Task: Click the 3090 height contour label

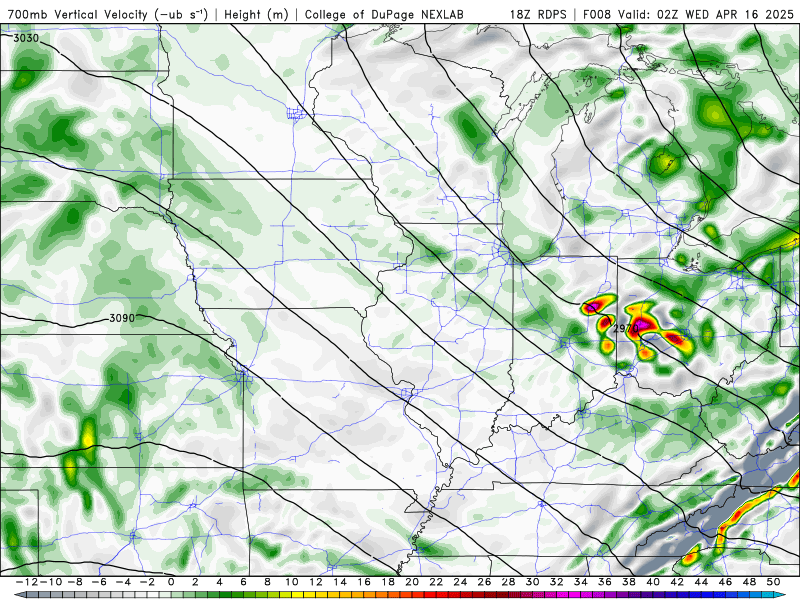Action: coord(122,318)
